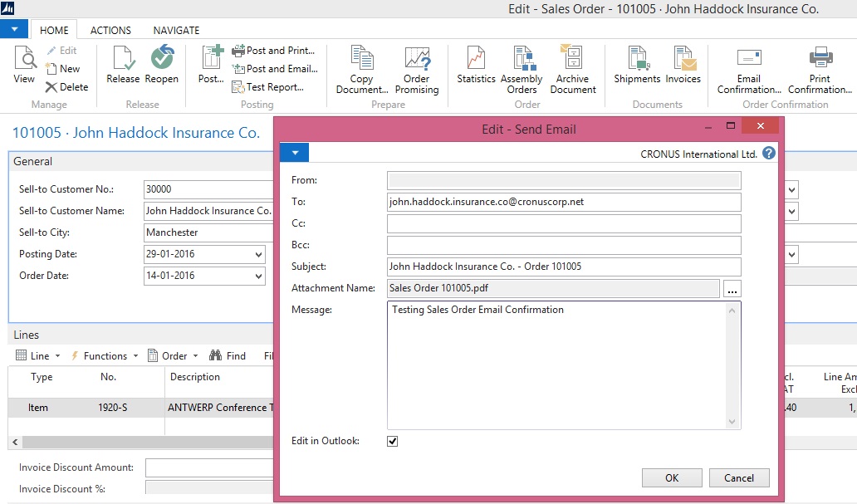Open the NAVIGATE tab
Viewport: 857px width, 504px height.
(175, 30)
